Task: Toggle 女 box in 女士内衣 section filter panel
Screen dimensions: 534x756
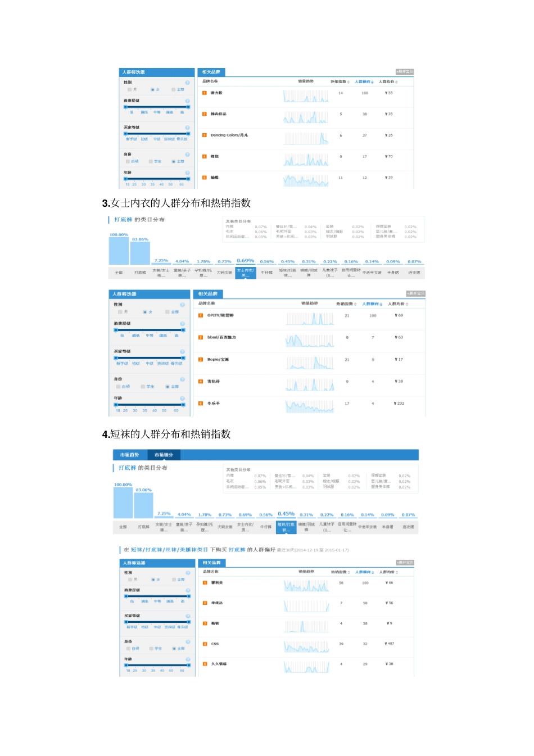Action: 144,312
